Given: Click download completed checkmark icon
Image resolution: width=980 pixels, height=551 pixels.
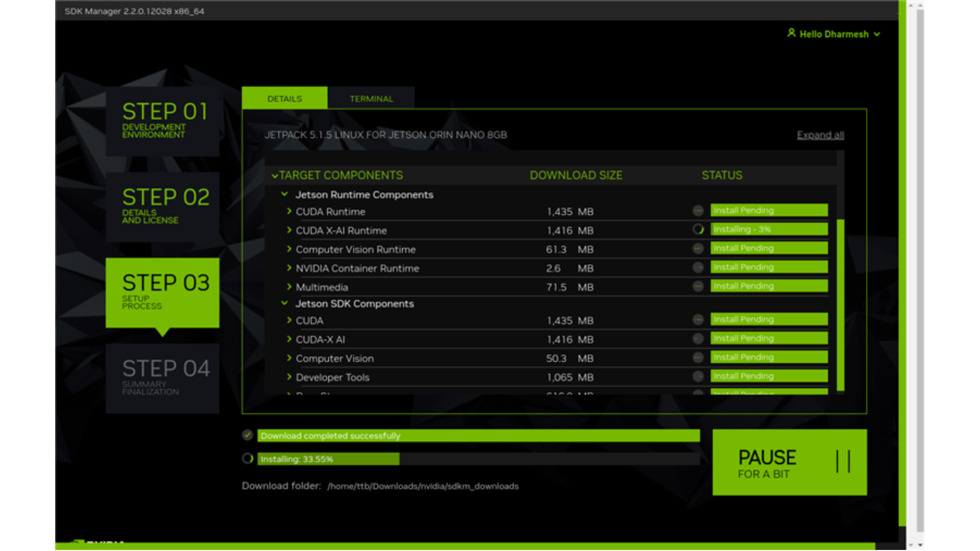Looking at the screenshot, I should [x=248, y=435].
